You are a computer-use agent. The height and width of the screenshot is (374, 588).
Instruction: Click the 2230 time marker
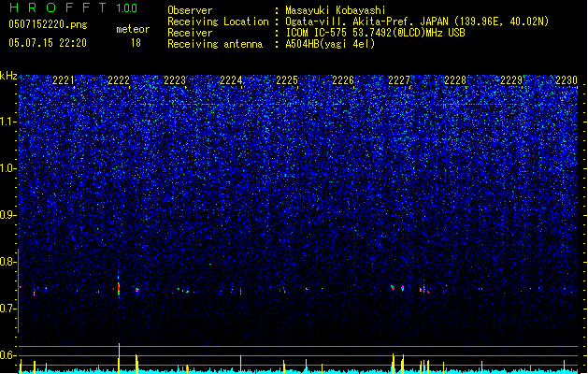(x=566, y=80)
